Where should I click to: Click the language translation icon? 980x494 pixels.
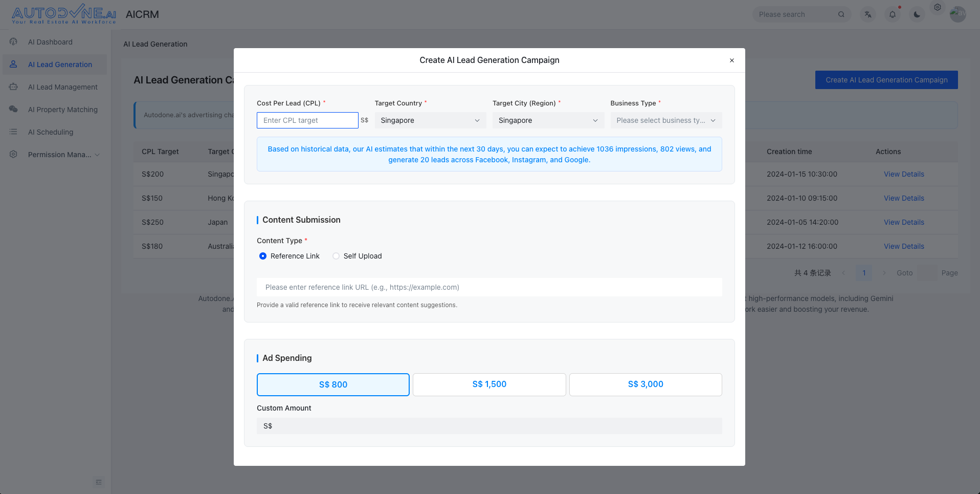tap(868, 14)
